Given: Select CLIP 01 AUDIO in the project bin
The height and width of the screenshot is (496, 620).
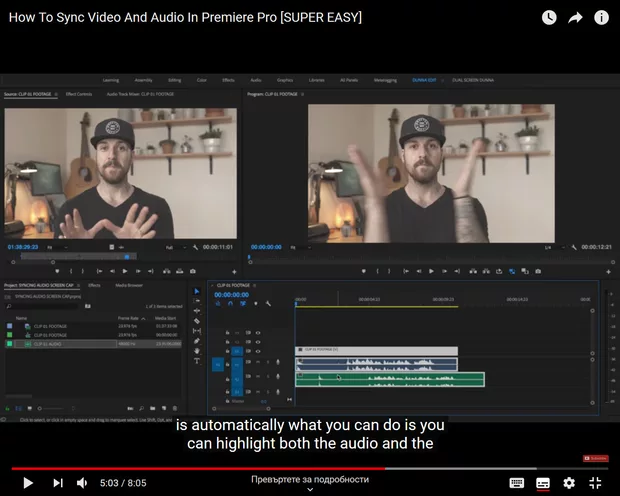Looking at the screenshot, I should 49,343.
